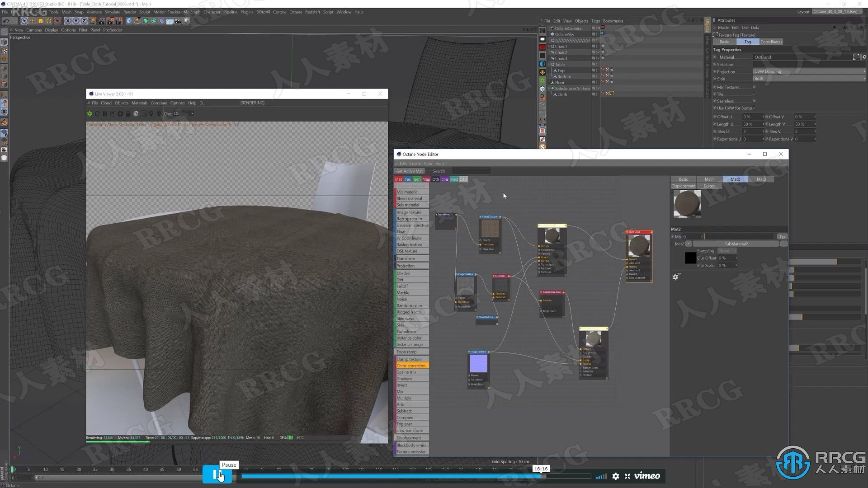Open video settings gear in Vimeo player
This screenshot has width=868, height=488.
point(616,476)
